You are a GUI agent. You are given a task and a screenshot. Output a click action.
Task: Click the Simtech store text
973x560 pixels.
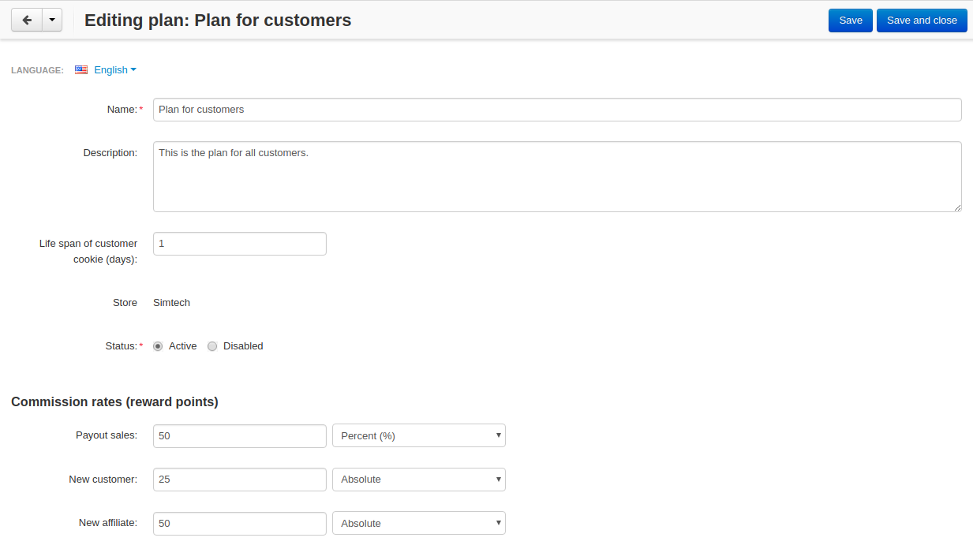[x=171, y=303]
